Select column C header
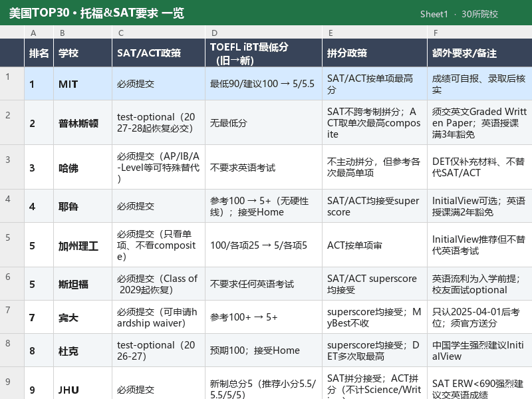Screen dimensions: 532x399 [158, 33]
